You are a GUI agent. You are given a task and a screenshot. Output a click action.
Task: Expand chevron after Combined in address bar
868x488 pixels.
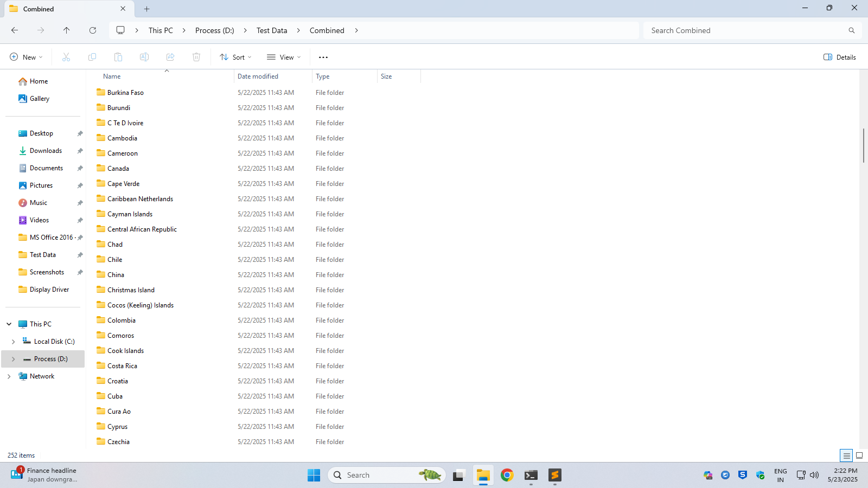pos(356,30)
